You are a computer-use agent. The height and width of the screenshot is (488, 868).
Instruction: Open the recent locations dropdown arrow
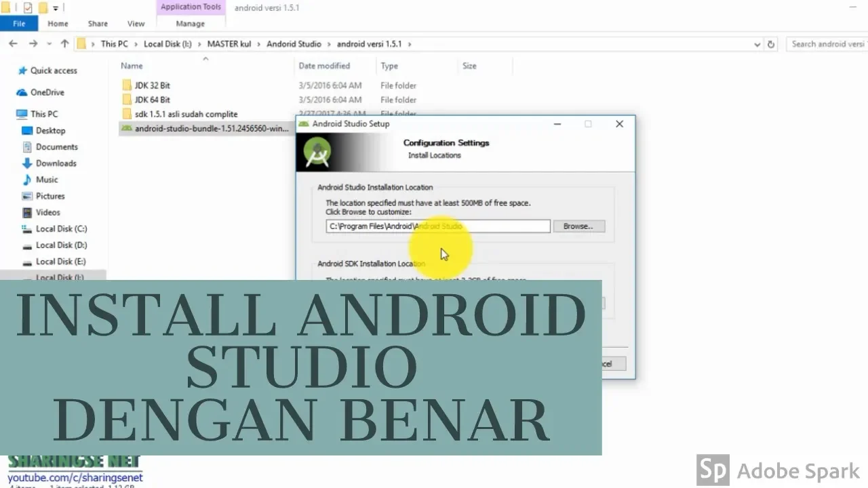coord(50,44)
